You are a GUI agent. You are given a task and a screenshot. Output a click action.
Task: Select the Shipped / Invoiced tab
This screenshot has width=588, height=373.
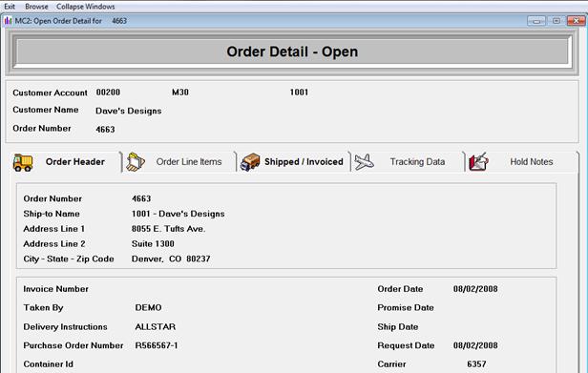pyautogui.click(x=304, y=162)
